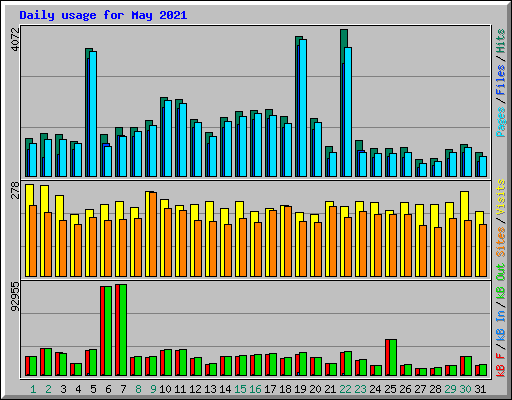Image resolution: width=512 pixels, height=400 pixels.
Task: Click the day 2 green kB Out bar
Action: pyautogui.click(x=48, y=362)
